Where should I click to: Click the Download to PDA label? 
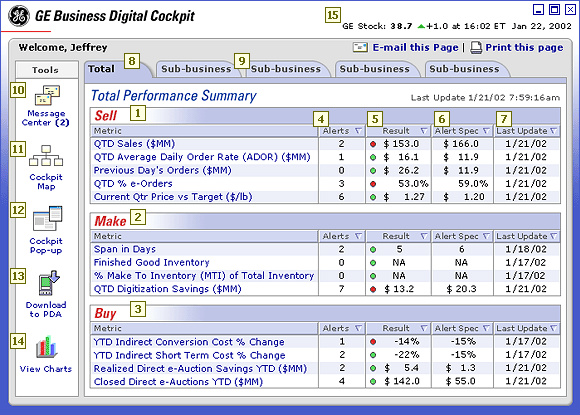point(46,310)
